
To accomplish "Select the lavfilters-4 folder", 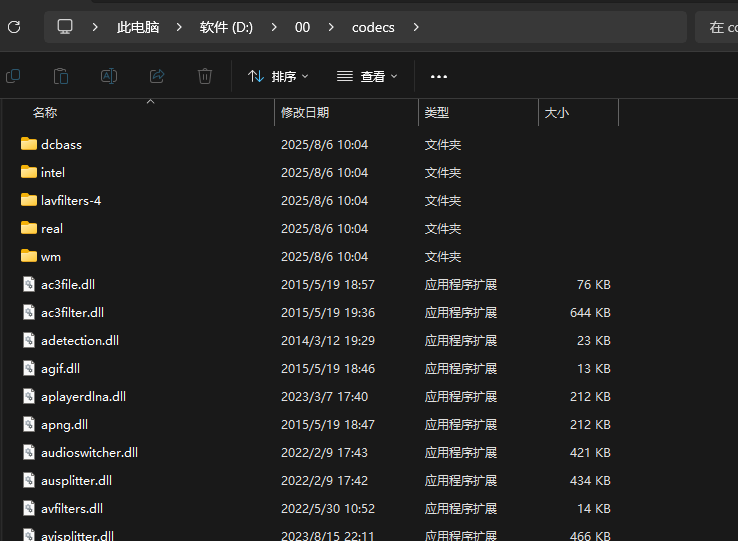I will click(x=70, y=200).
